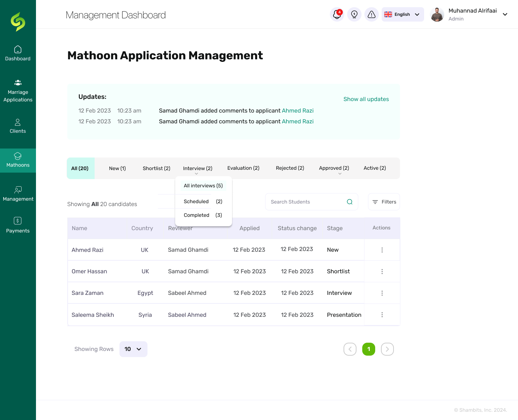Select the New (1) tab
The image size is (518, 420).
[x=118, y=168]
